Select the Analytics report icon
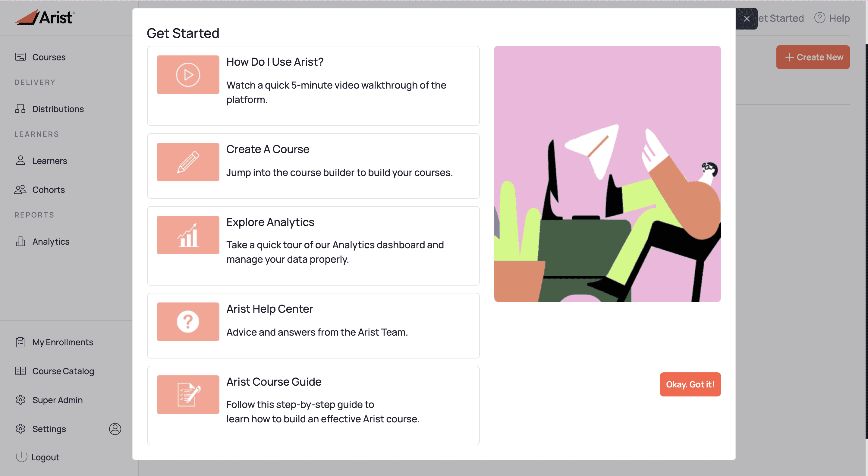 click(x=20, y=241)
